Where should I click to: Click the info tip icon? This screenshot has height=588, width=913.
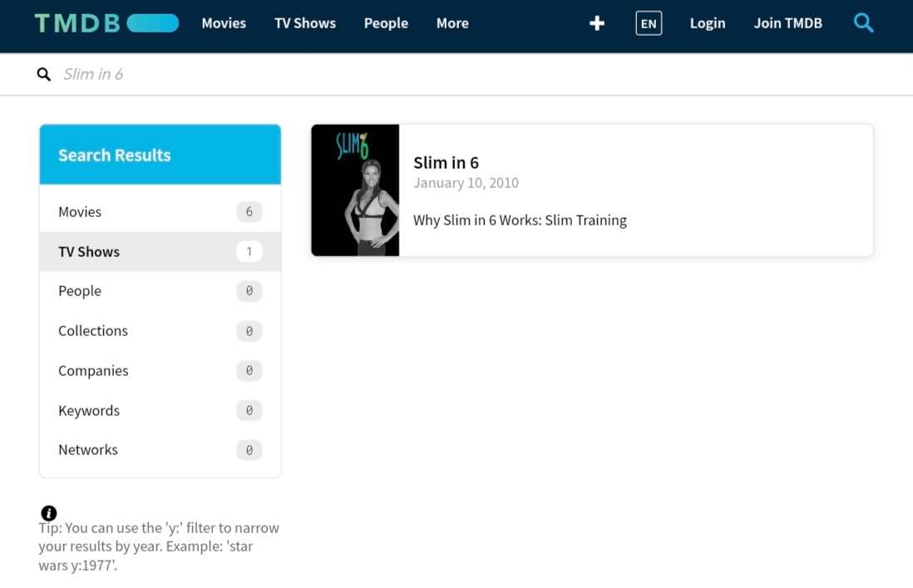(49, 513)
